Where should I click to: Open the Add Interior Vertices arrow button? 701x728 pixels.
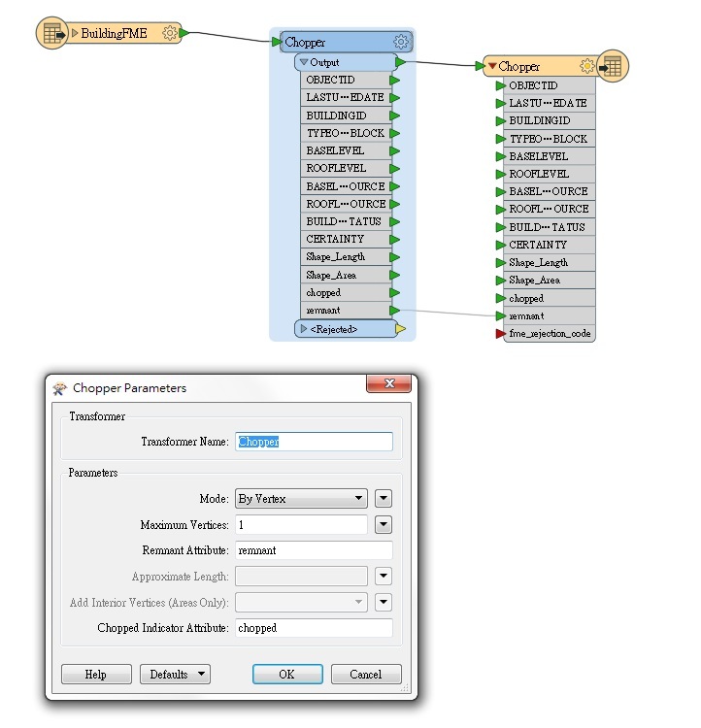point(384,602)
